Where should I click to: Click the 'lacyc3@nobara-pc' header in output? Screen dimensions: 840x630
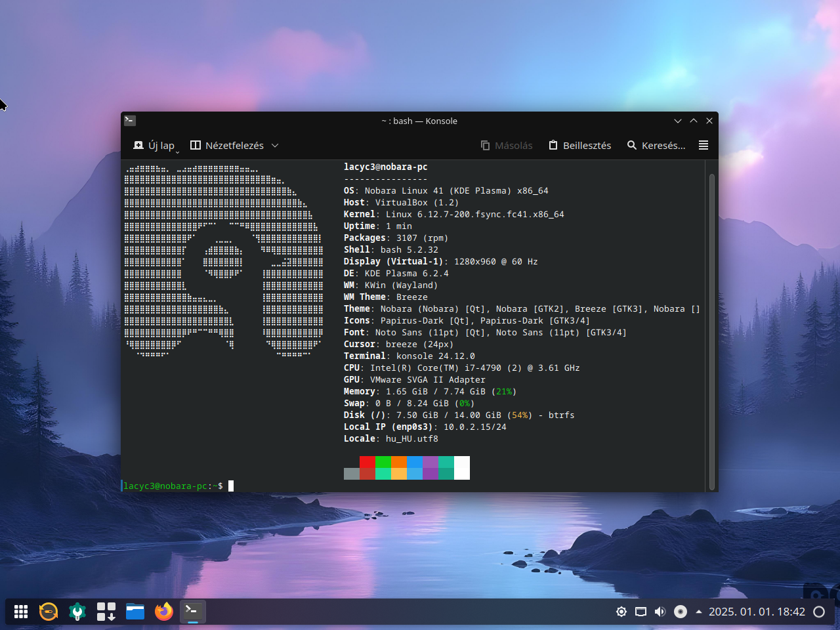(386, 167)
